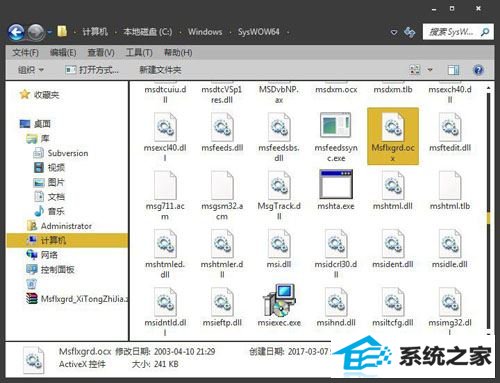Screen dimensions: 500x383
Task: Select 视频 library
Action: pos(49,168)
